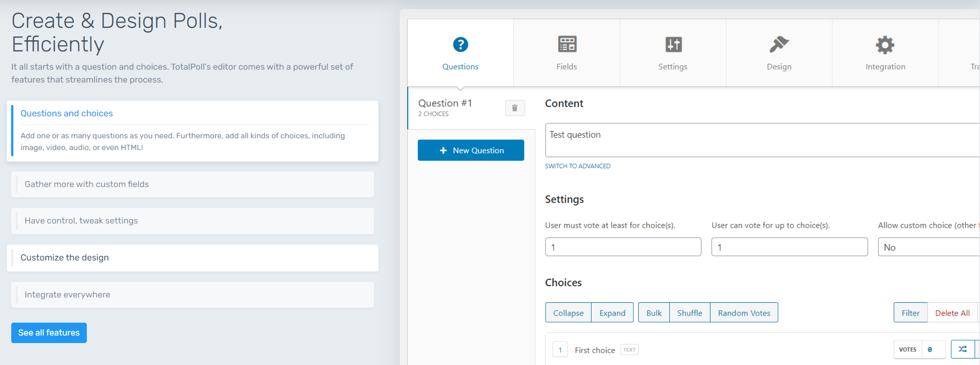Screen dimensions: 980x365
Task: Switch to the Settings sliders tab
Action: tap(673, 53)
